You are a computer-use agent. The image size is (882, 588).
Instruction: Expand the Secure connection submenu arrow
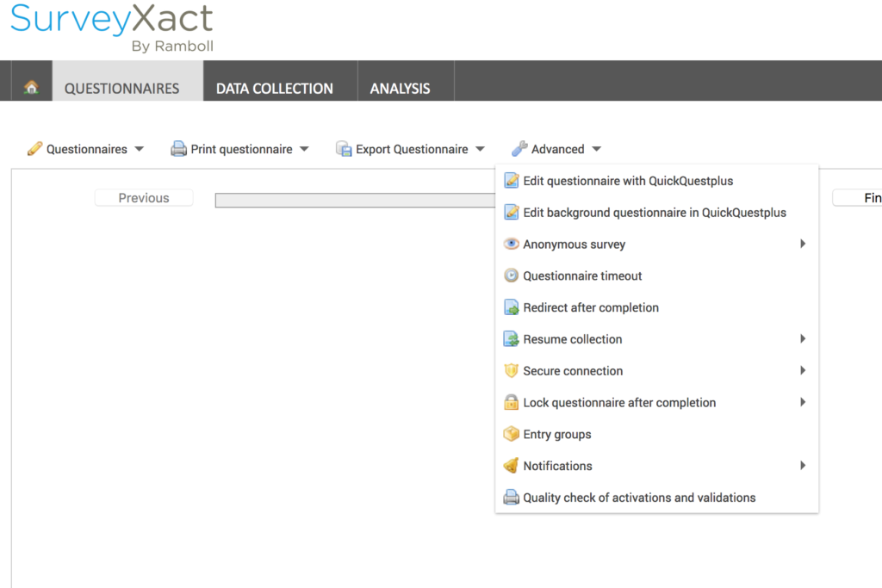point(803,370)
